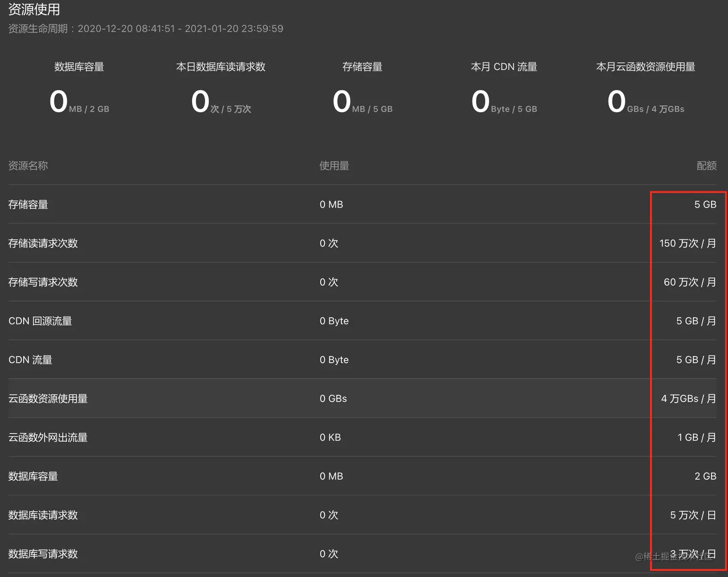Screen dimensions: 728x577
Task: Click the 60 万次 / 月 quota value
Action: (690, 282)
